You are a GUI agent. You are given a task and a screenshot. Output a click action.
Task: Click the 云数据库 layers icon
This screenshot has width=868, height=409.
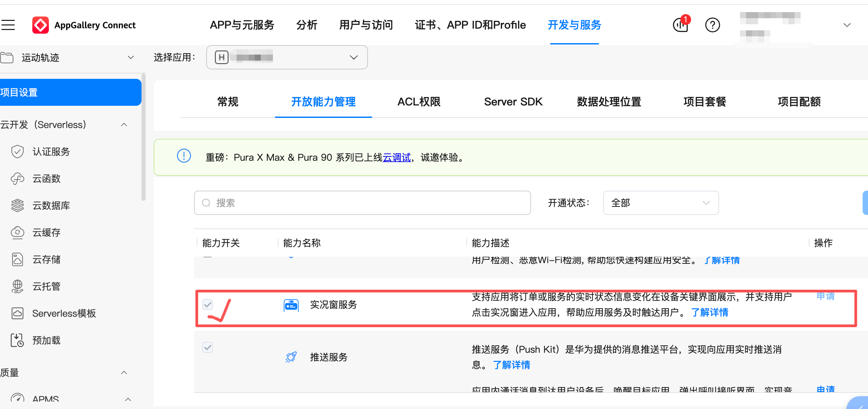(x=17, y=206)
